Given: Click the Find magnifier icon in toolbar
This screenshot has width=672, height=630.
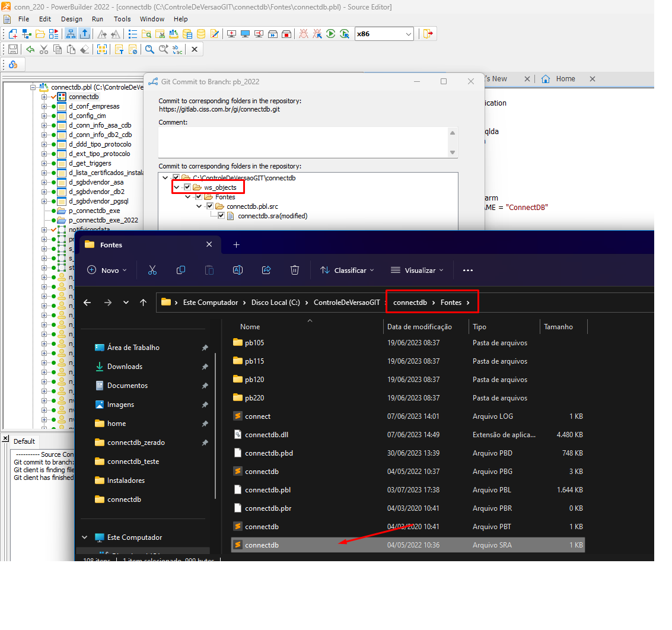Looking at the screenshot, I should click(x=149, y=49).
